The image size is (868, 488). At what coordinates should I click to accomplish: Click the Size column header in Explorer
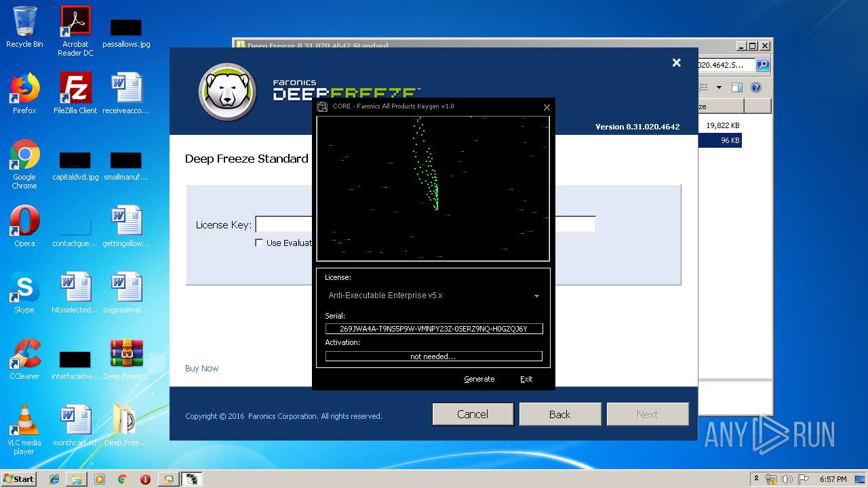[721, 106]
